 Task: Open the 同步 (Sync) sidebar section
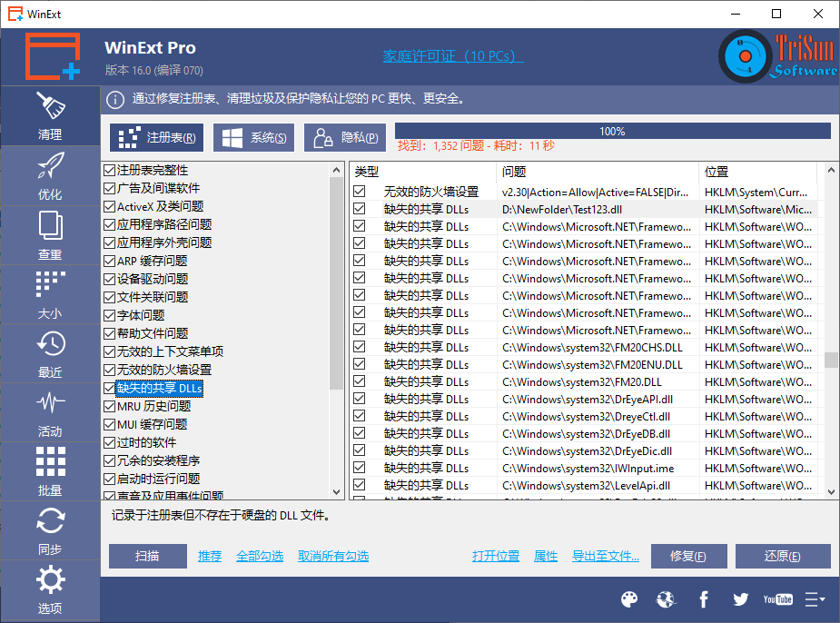[50, 530]
